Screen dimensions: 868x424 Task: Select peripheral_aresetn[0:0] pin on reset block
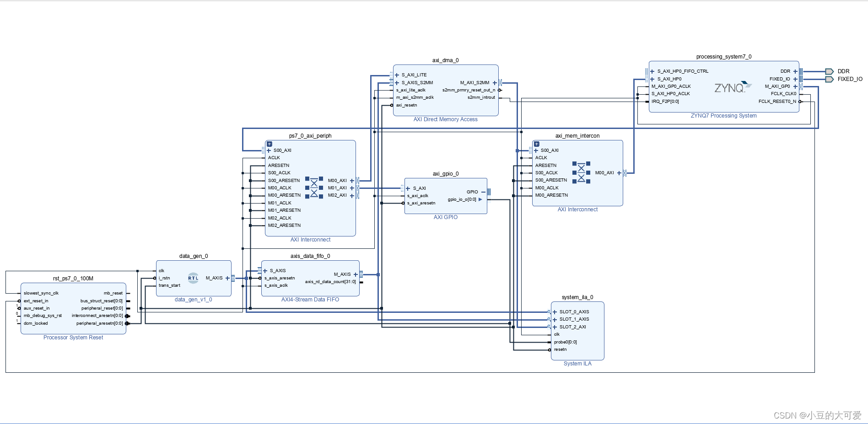(100, 323)
